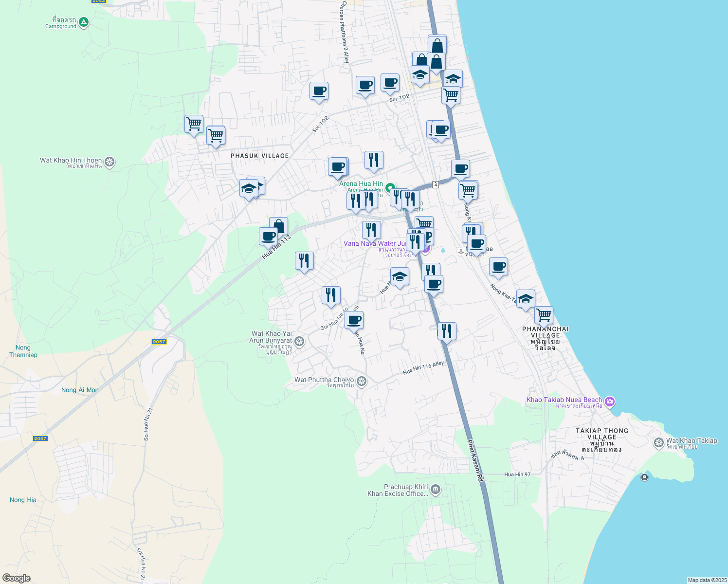
Task: Click the Khao Takiab Nuea Beach label
Action: (564, 399)
